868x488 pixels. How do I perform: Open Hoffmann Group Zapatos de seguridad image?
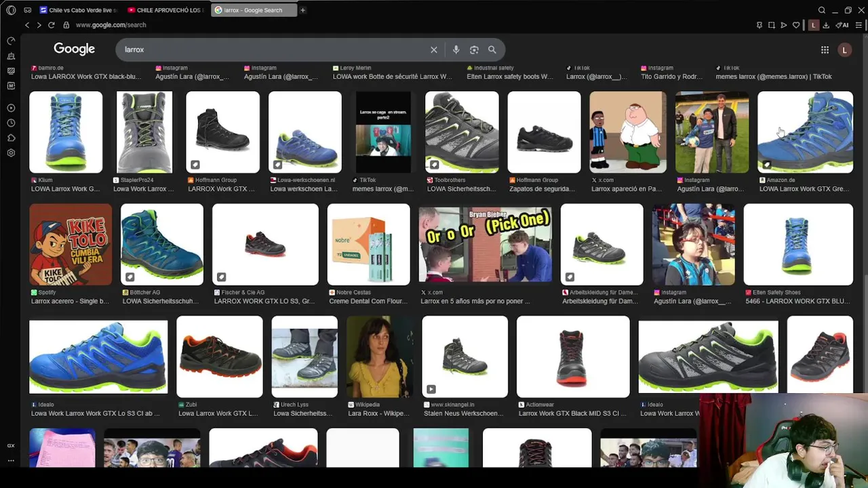click(544, 132)
